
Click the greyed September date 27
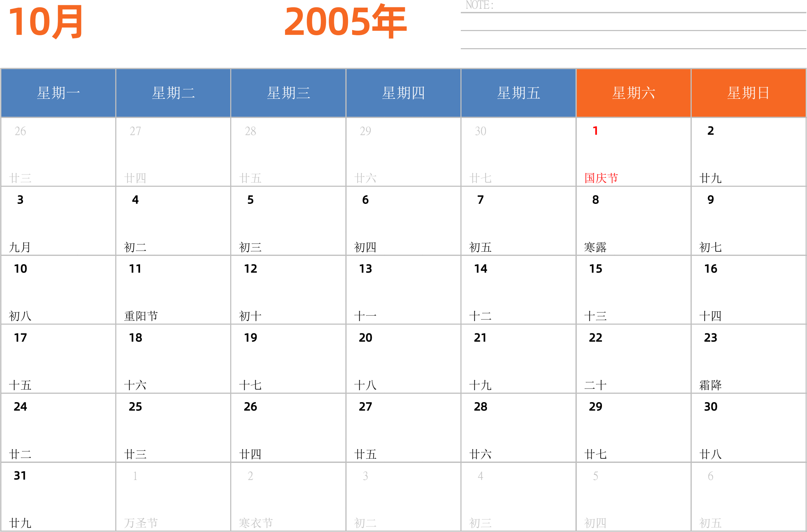point(135,131)
